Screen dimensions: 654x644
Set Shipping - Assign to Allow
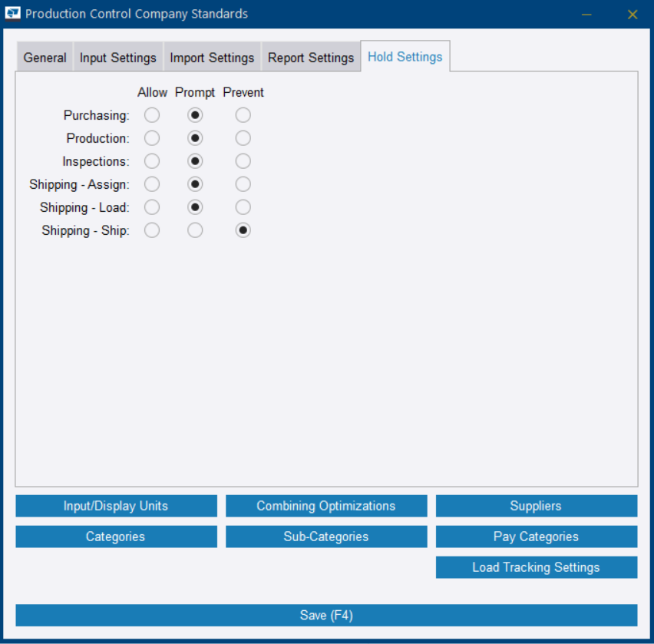coord(152,184)
